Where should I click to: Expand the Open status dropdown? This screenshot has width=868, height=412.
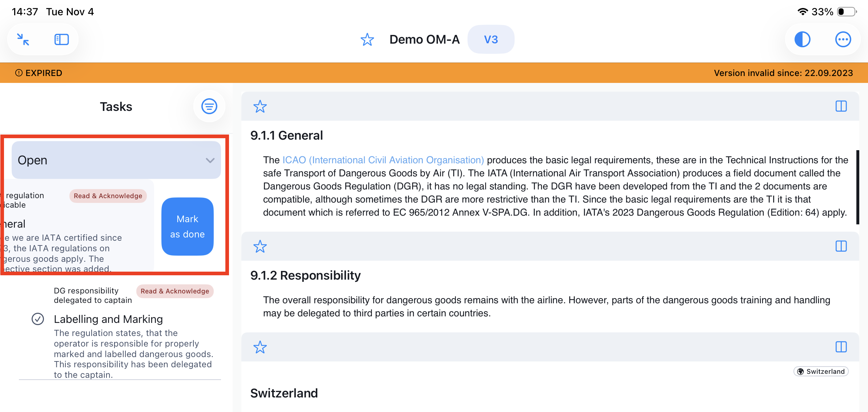109,160
